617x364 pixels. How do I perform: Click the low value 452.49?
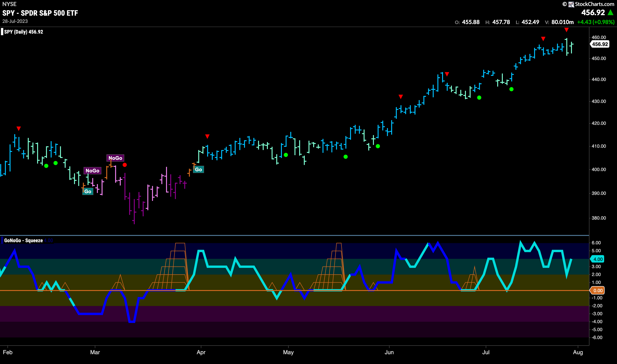[x=530, y=22]
